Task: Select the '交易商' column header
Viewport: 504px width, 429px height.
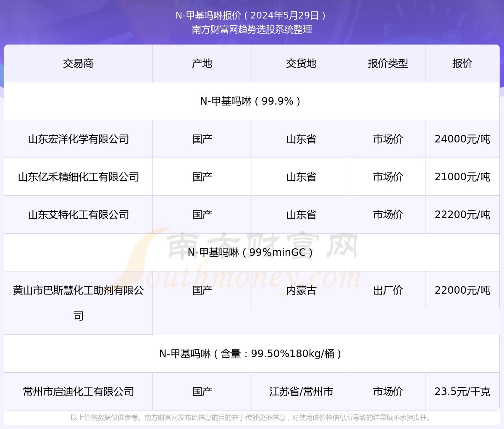Action: [79, 63]
